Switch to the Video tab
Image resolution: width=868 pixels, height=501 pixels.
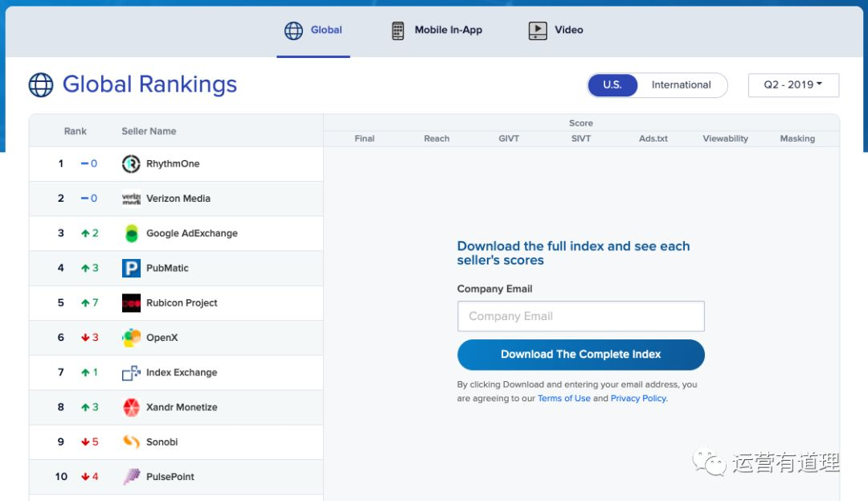coord(556,30)
